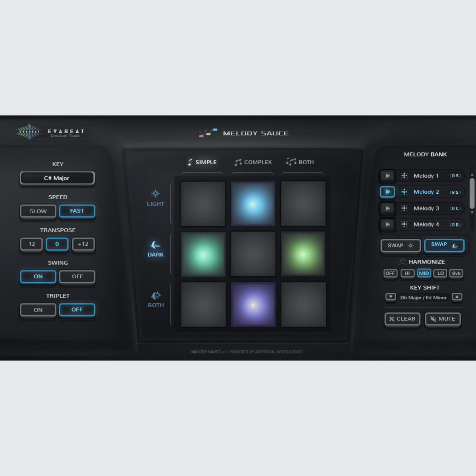This screenshot has width=476, height=476.
Task: Turn swing off
Action: tap(77, 277)
